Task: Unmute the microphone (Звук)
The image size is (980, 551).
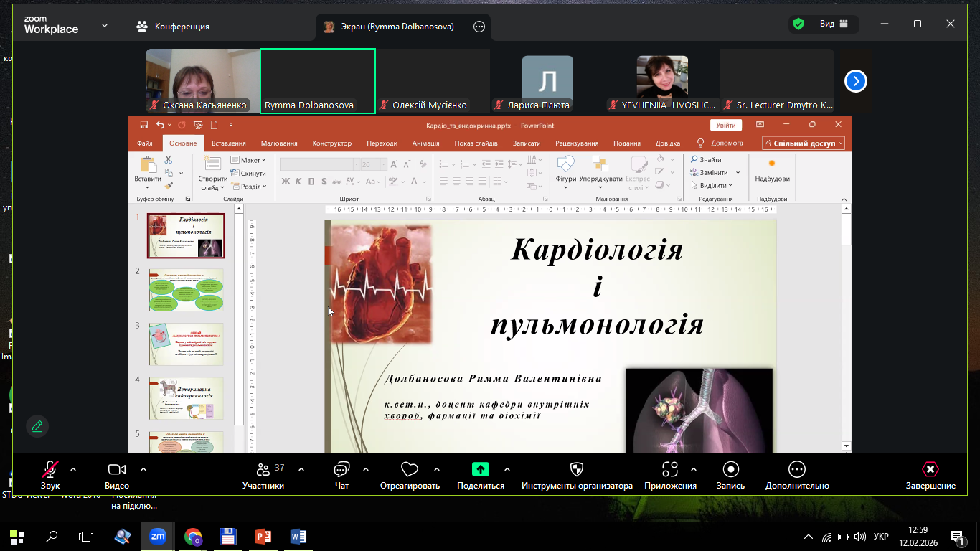Action: (x=50, y=470)
